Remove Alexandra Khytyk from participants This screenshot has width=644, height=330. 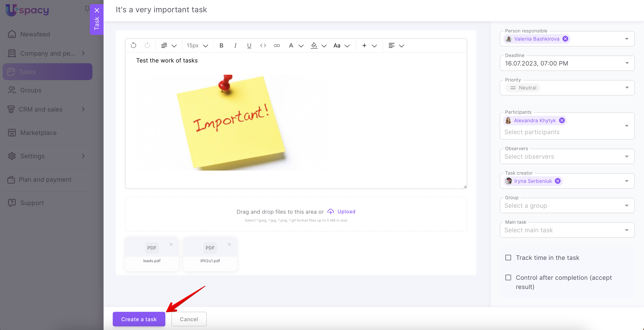(562, 120)
